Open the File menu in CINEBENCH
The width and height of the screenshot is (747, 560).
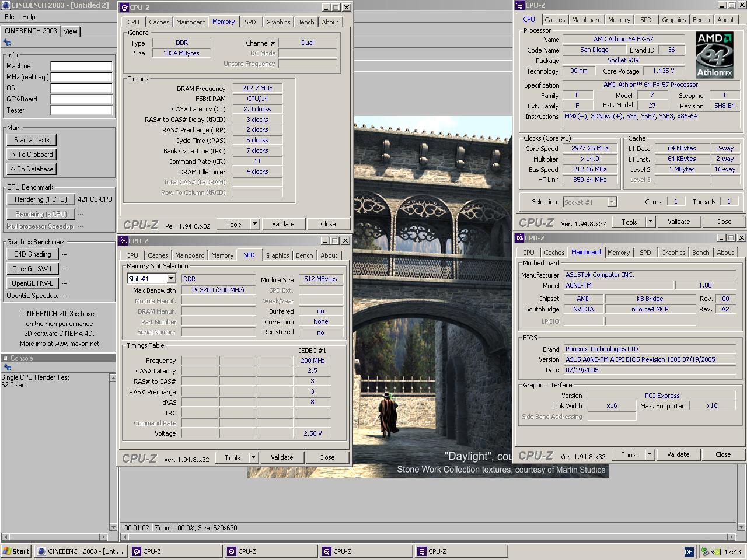(x=9, y=17)
